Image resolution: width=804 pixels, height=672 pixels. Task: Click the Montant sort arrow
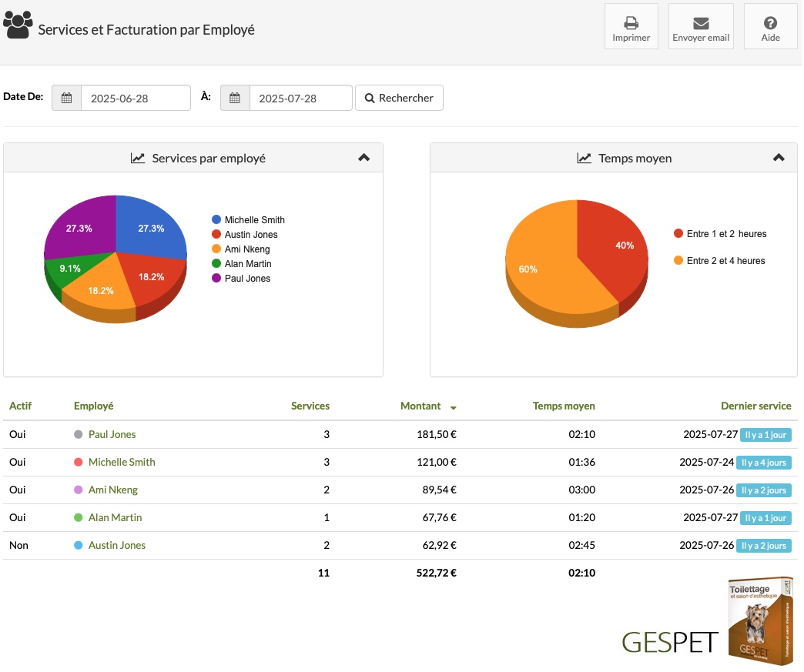[454, 409]
